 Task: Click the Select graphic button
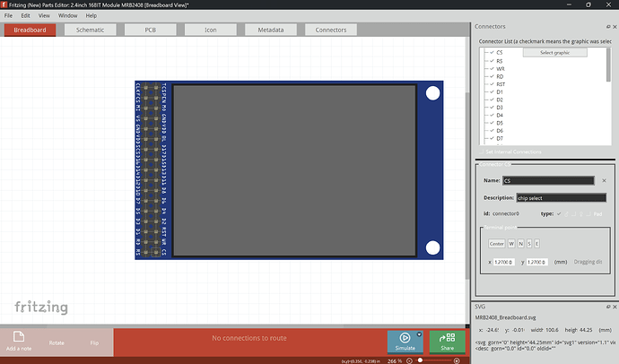click(x=555, y=53)
